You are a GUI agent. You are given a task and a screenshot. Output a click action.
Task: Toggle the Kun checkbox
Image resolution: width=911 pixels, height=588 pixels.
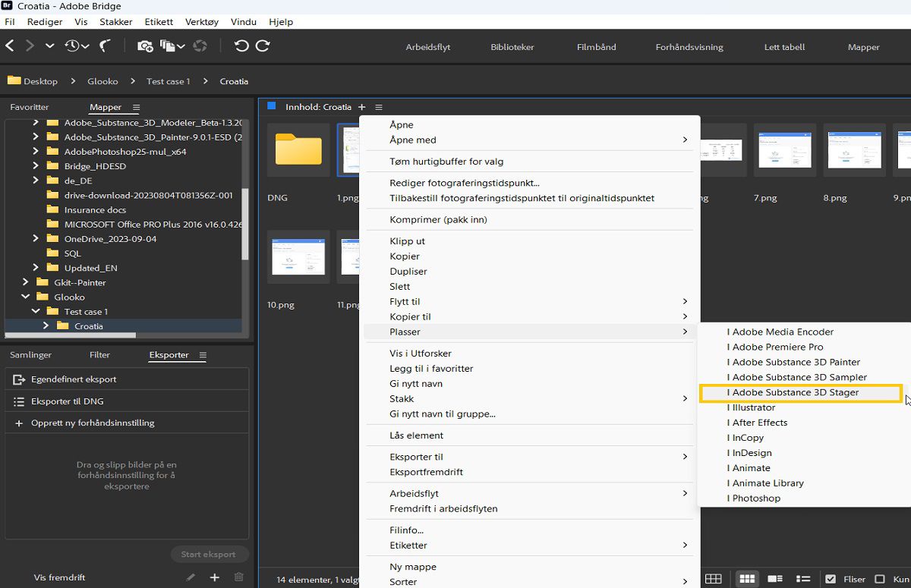880,579
